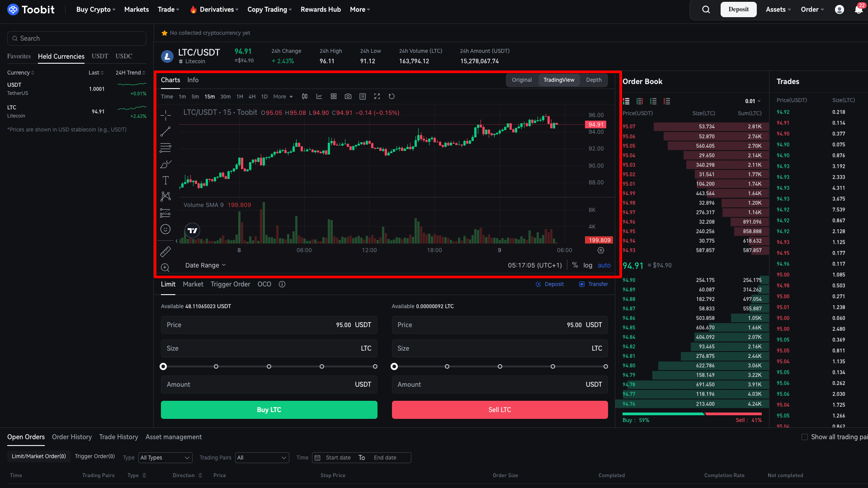Open the Buy Crypto menu
Viewport: 868px width, 488px height.
[x=96, y=9]
